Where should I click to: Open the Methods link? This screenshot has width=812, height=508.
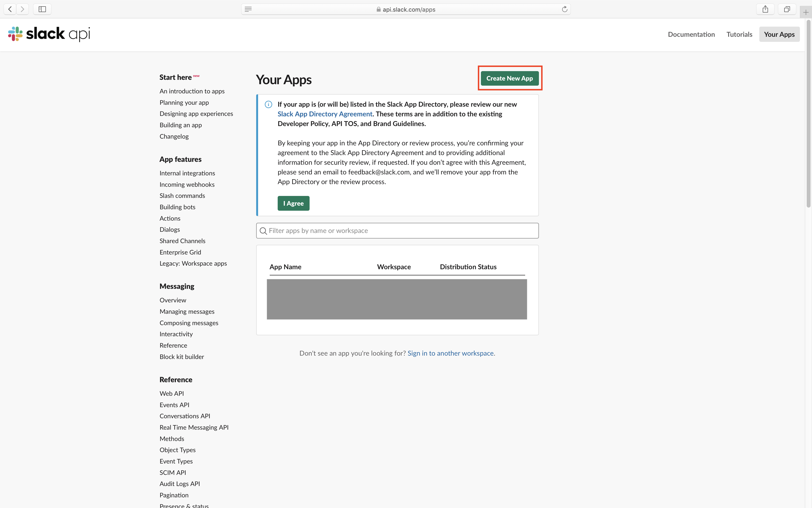point(172,439)
